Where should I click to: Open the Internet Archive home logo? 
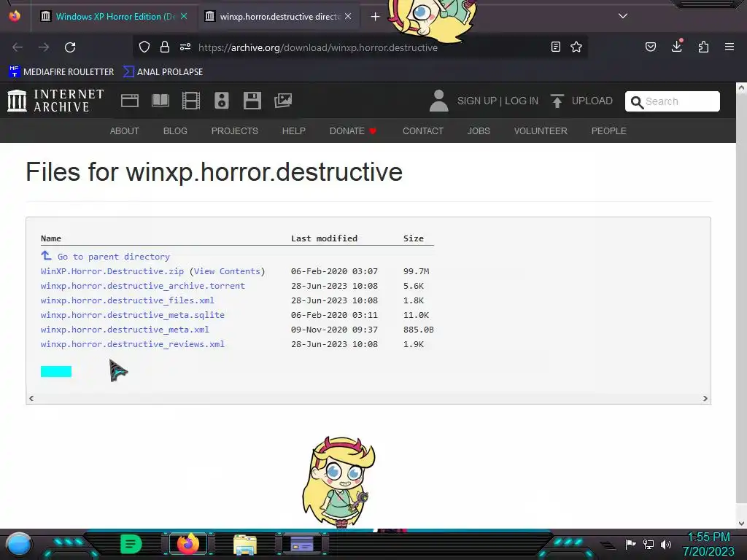point(55,101)
